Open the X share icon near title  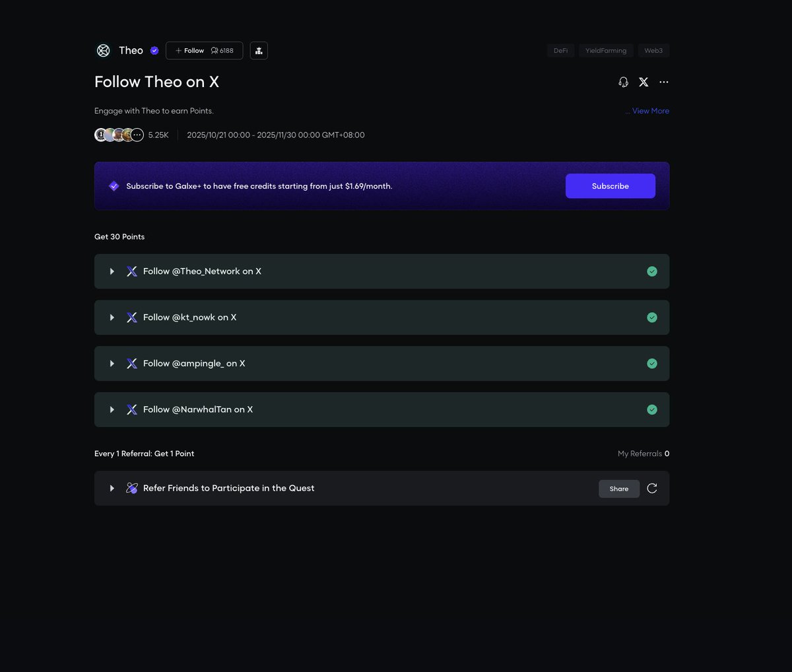point(643,82)
